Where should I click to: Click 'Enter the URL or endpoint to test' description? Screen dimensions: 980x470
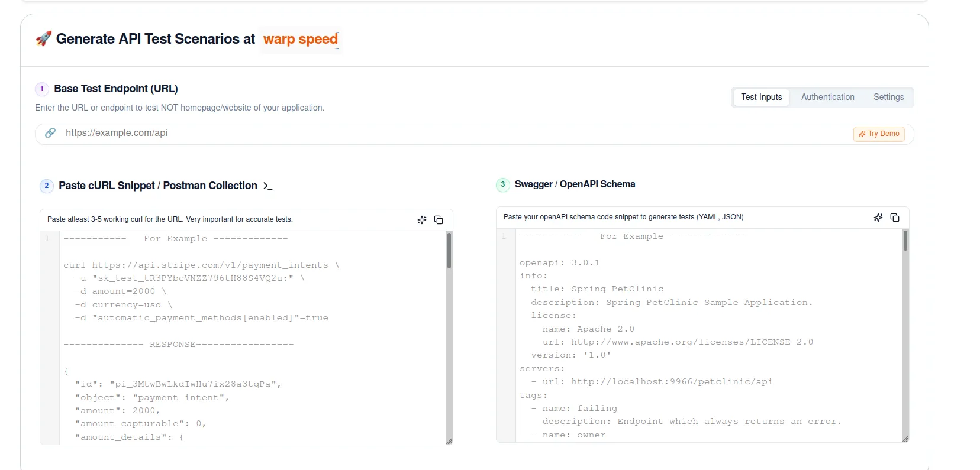pyautogui.click(x=179, y=108)
